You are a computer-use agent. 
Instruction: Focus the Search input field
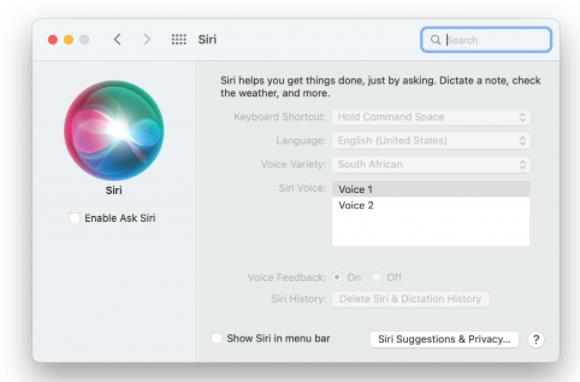[x=486, y=40]
